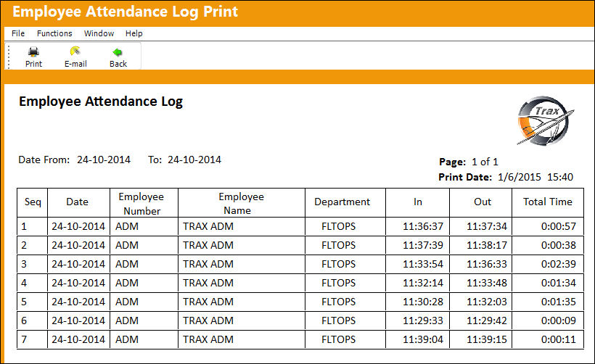Viewport: 595px width, 364px height.
Task: Click the green Back arrow icon
Action: coord(118,52)
